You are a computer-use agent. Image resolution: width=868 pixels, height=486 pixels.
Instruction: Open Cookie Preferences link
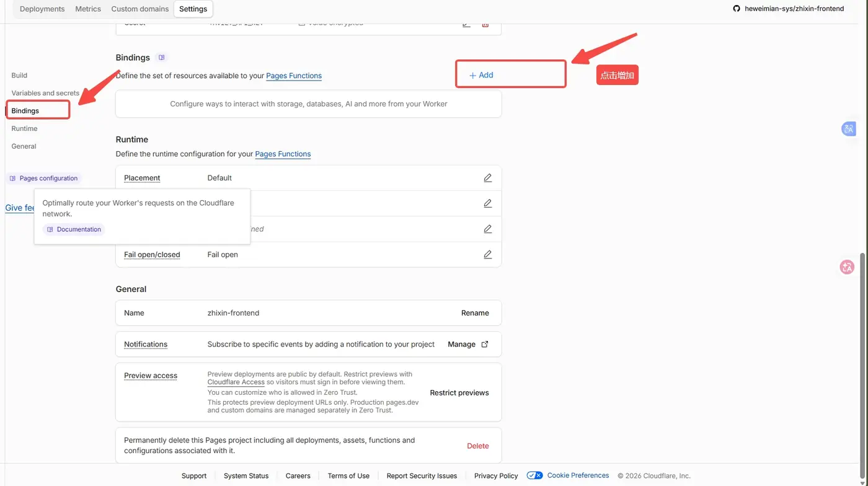click(578, 475)
